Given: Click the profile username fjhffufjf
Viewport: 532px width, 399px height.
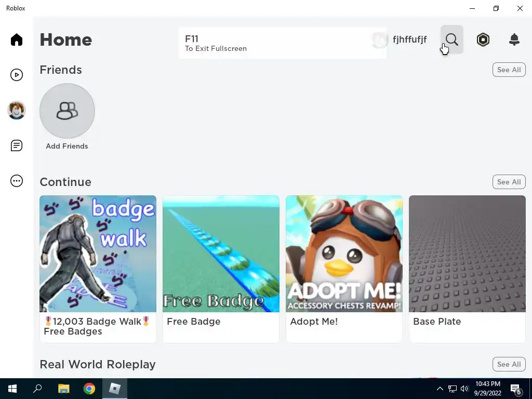Looking at the screenshot, I should pyautogui.click(x=409, y=39).
